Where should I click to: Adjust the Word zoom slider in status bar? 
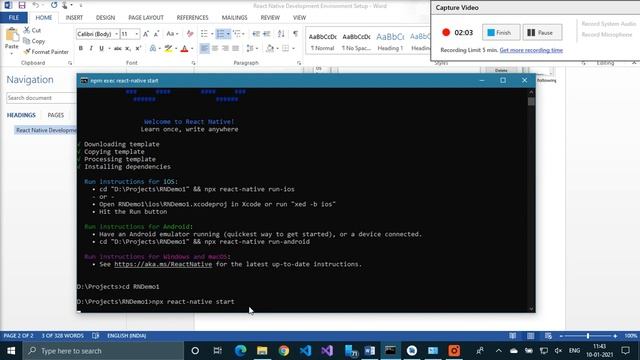pos(588,336)
